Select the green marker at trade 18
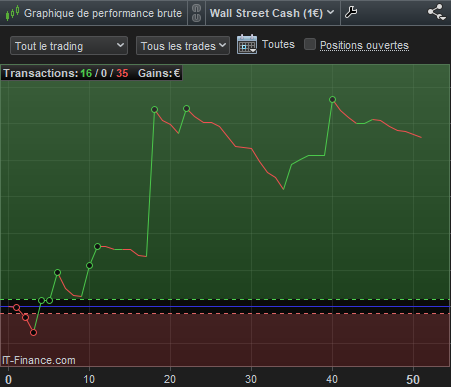 pyautogui.click(x=154, y=109)
